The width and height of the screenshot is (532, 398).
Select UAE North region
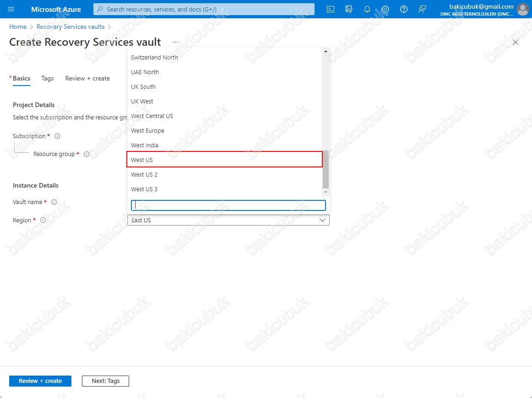tap(224, 72)
